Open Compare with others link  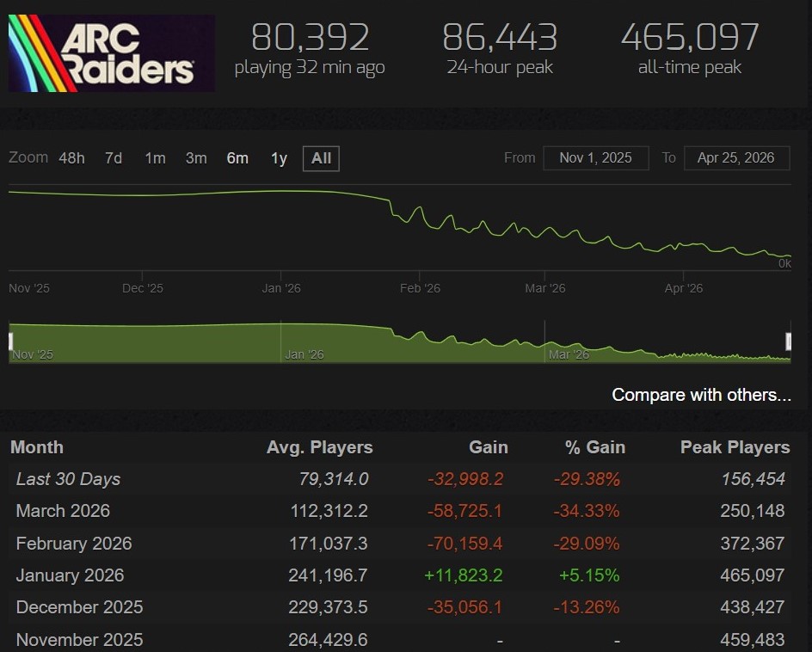[701, 395]
